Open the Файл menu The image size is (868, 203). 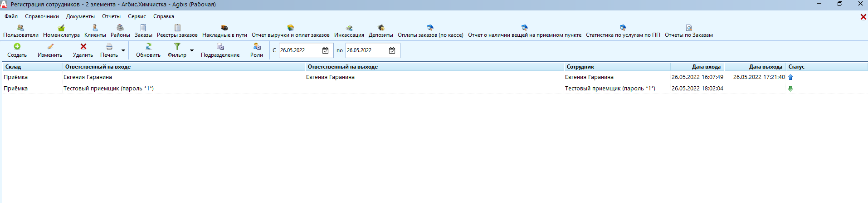(11, 16)
